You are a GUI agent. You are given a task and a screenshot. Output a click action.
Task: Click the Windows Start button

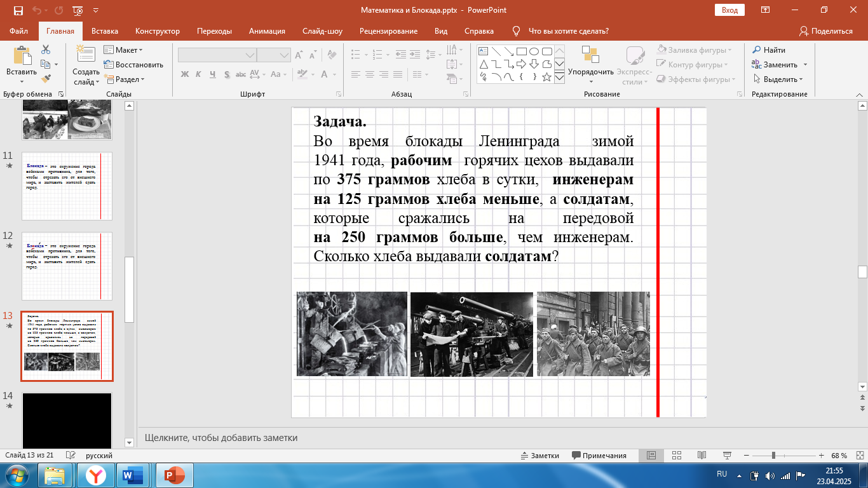[x=16, y=475]
